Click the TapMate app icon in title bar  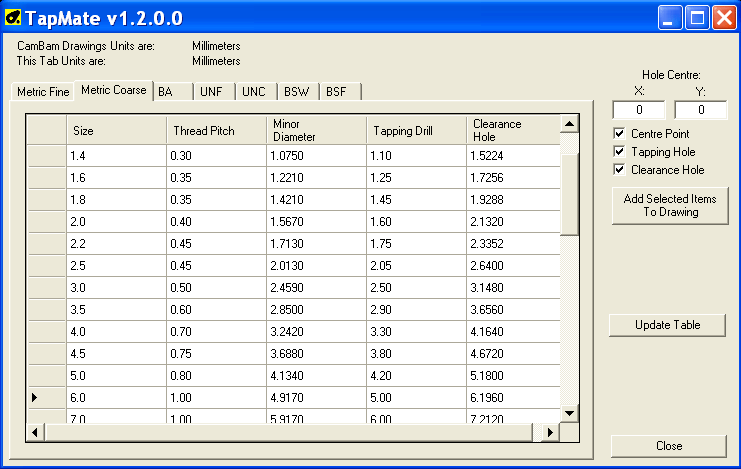[13, 18]
